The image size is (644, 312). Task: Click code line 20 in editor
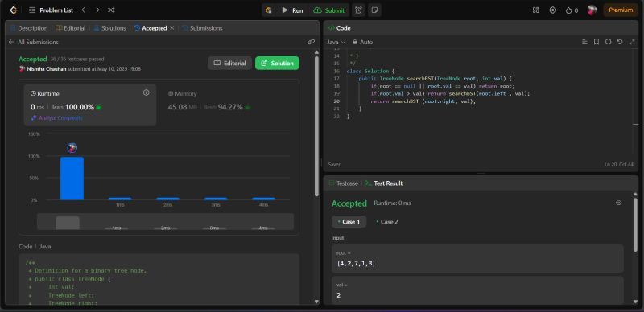click(423, 101)
